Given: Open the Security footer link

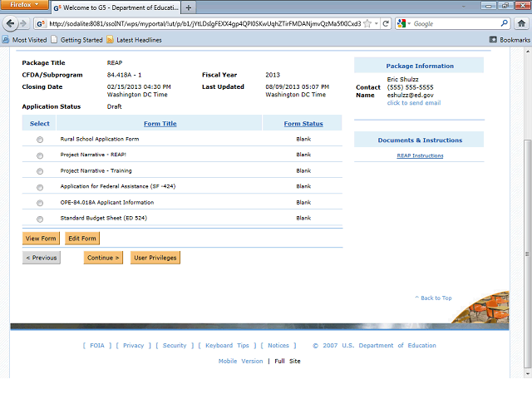Looking at the screenshot, I should tap(175, 346).
